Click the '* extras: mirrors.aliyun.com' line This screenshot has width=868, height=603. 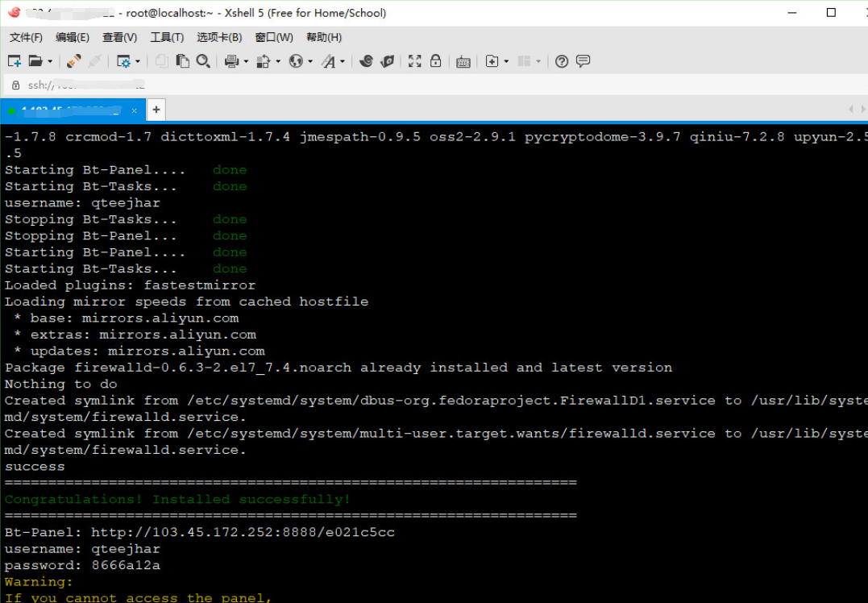pos(135,335)
